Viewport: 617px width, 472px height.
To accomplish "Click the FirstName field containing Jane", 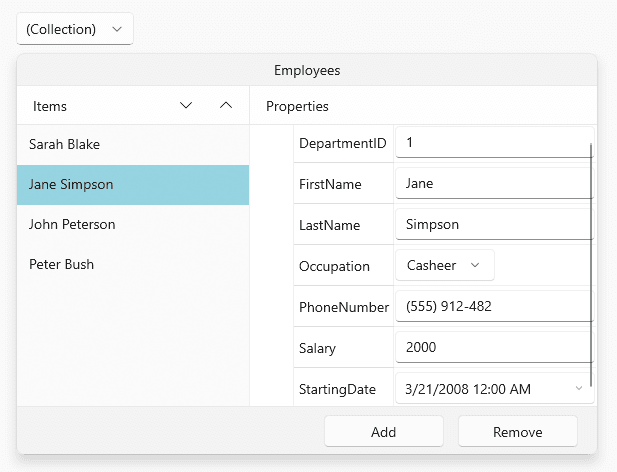I will tap(494, 183).
